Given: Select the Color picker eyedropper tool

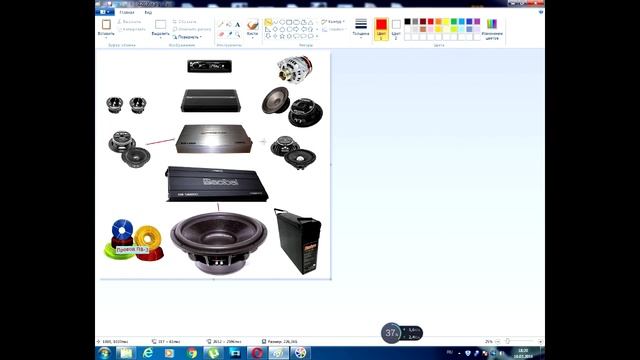Looking at the screenshot, I should coord(229,34).
